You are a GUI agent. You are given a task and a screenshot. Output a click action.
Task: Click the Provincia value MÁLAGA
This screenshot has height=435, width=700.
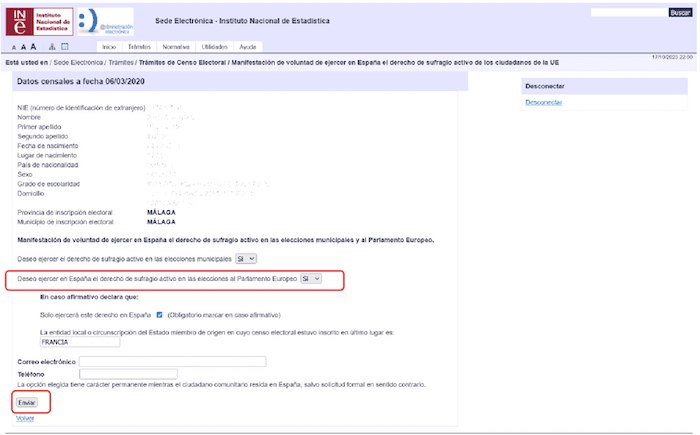161,213
